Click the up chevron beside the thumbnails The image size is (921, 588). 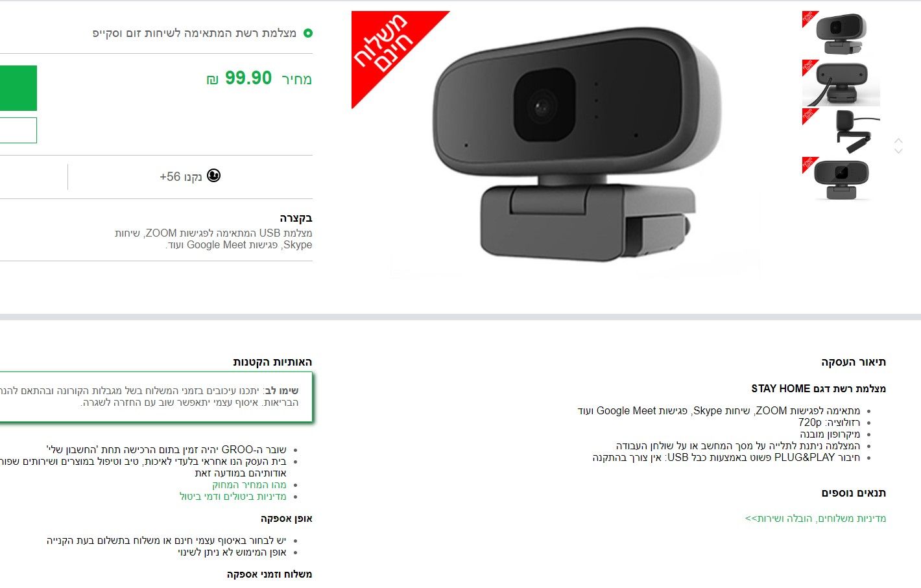click(898, 141)
